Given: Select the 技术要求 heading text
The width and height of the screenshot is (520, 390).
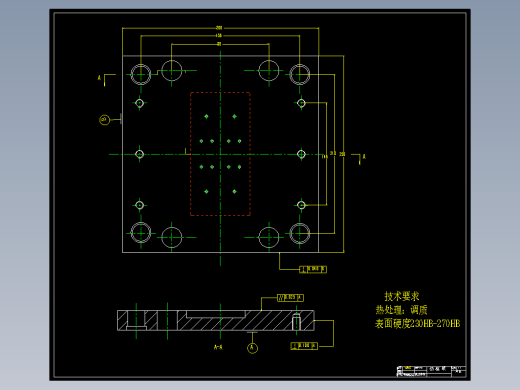Looking at the screenshot, I should 402,296.
